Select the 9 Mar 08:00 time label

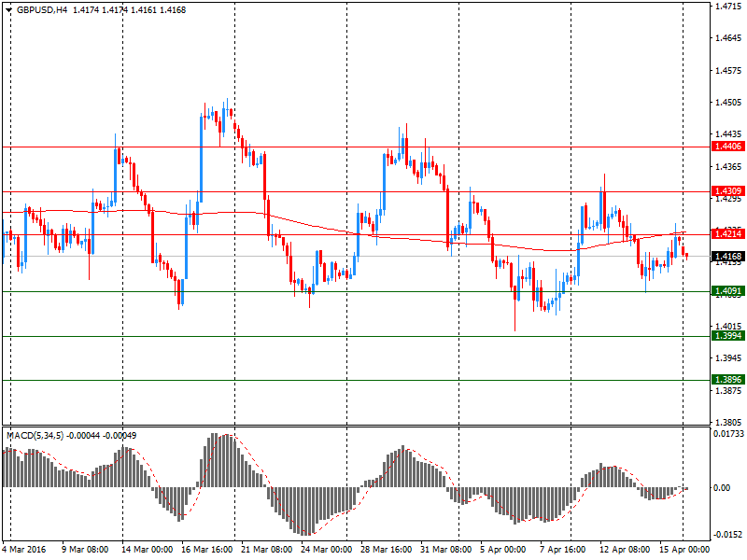point(85,550)
